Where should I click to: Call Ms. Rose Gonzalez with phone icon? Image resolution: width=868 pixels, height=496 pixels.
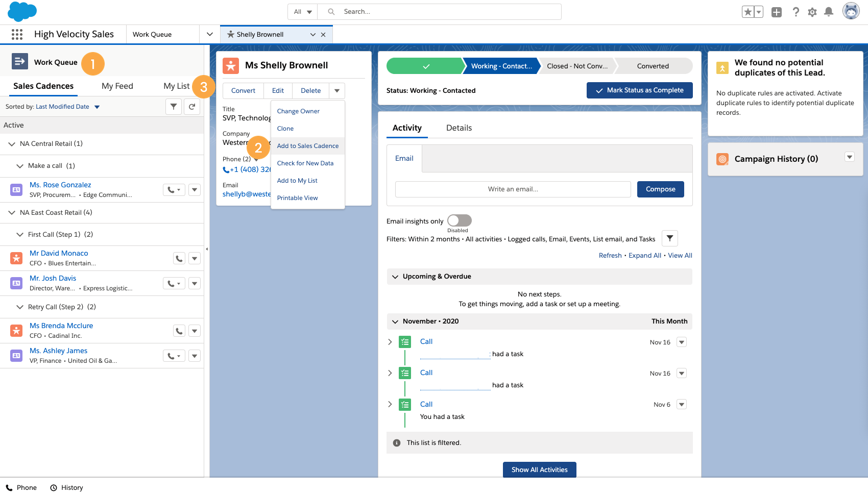click(174, 190)
